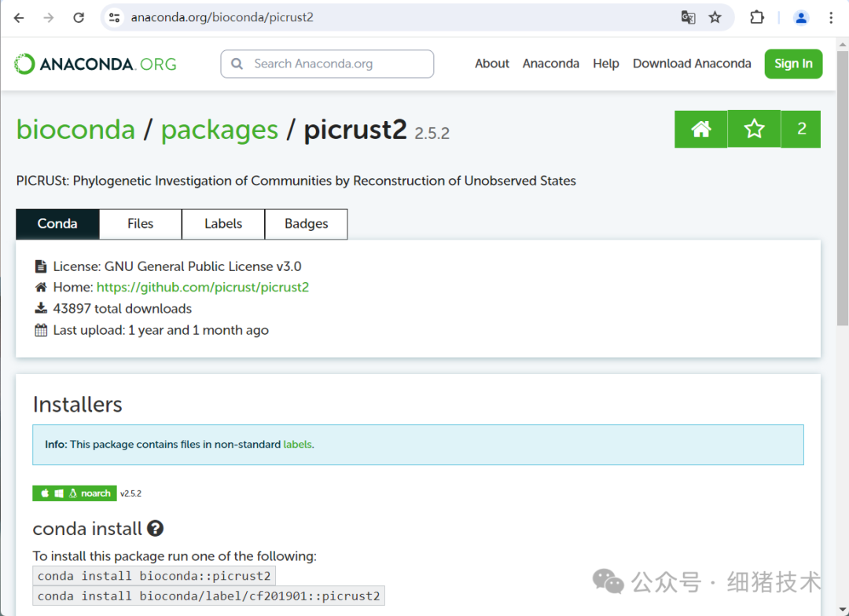Switch to the Files tab

click(x=140, y=224)
